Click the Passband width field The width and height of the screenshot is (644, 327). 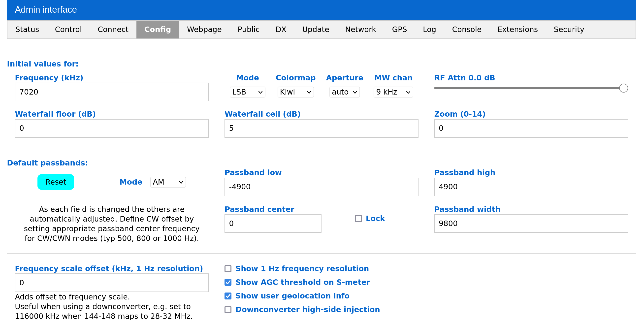pos(531,223)
